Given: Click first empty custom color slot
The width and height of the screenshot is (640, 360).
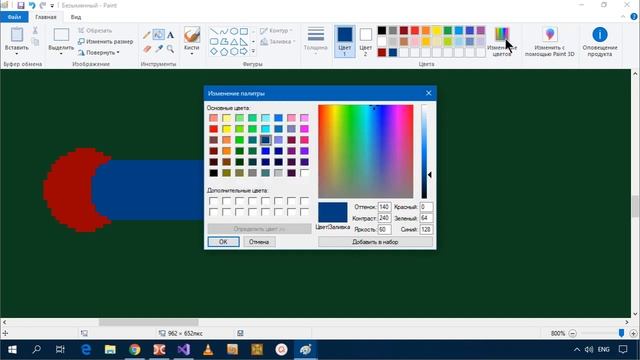Looking at the screenshot, I should [213, 201].
